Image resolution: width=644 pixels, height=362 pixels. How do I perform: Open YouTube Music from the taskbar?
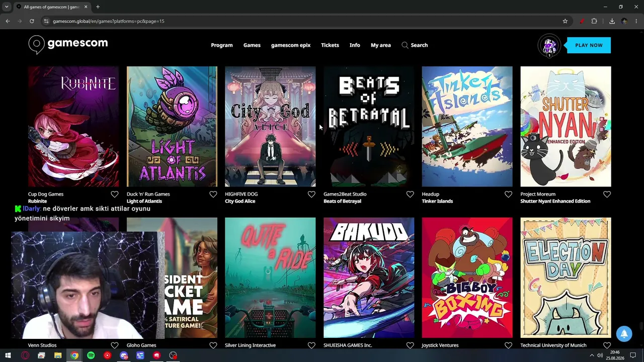[107, 355]
